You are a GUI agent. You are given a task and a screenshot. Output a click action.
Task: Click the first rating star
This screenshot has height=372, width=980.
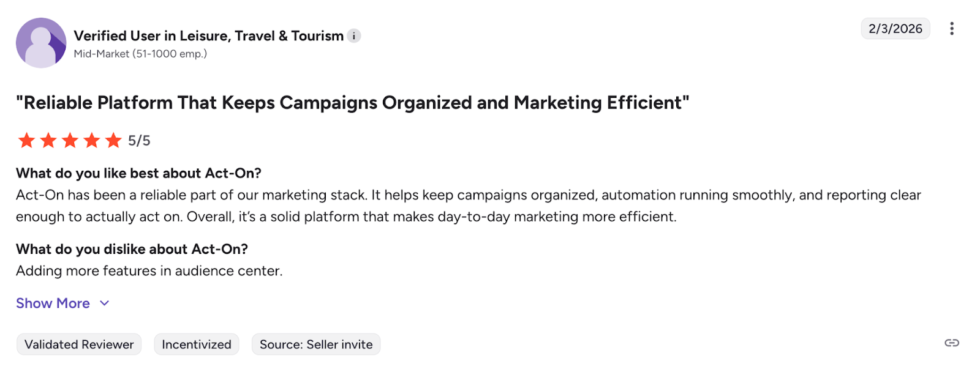click(x=26, y=141)
